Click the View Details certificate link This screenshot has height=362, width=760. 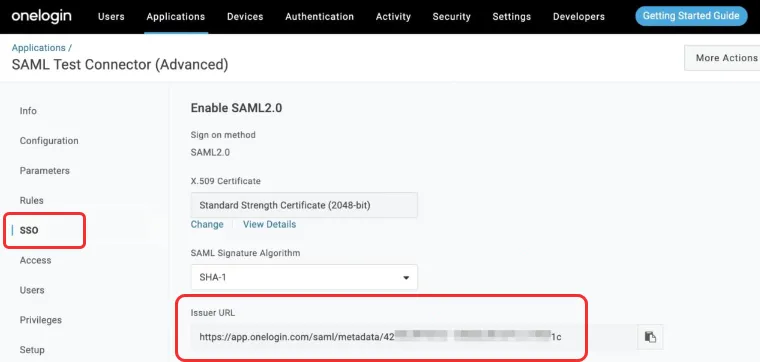pos(269,224)
